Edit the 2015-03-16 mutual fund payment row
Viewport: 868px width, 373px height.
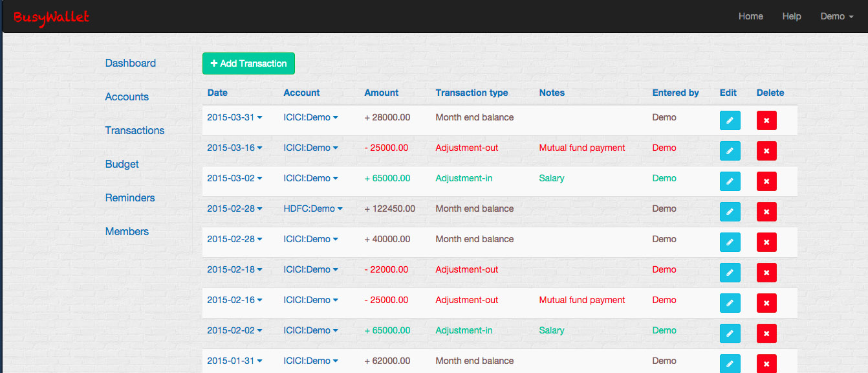pyautogui.click(x=730, y=151)
